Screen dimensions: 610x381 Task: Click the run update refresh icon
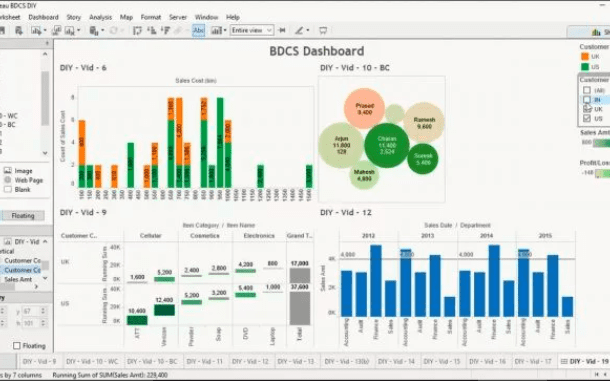pos(114,30)
